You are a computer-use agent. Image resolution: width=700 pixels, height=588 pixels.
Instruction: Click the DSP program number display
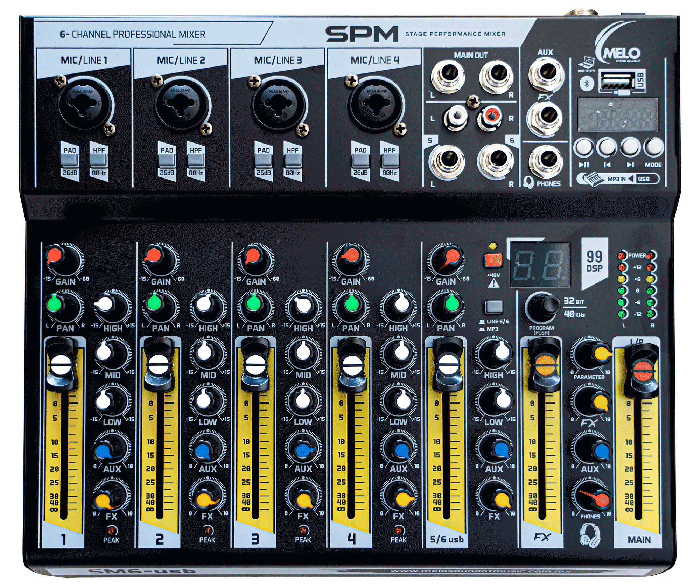540,264
